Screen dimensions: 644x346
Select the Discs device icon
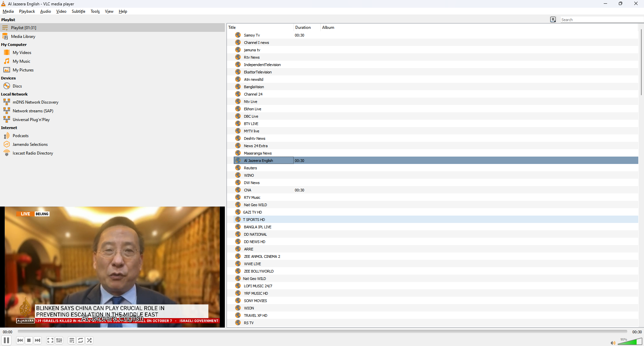pyautogui.click(x=7, y=86)
